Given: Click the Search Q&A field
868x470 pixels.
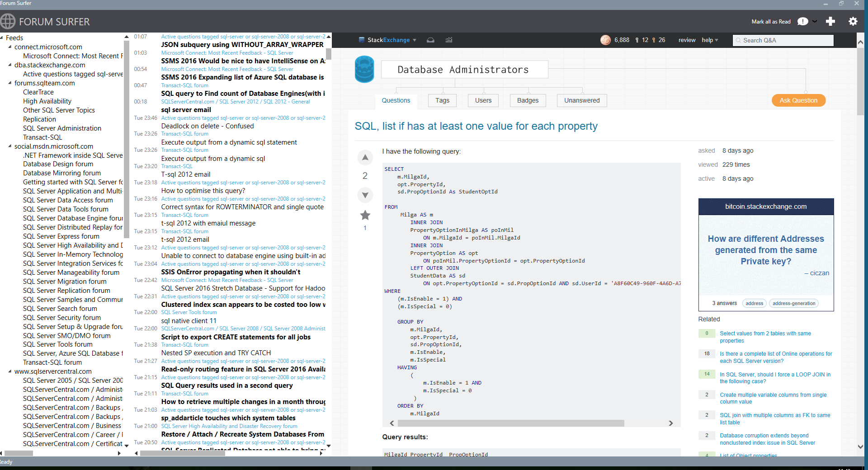Looking at the screenshot, I should pyautogui.click(x=783, y=40).
